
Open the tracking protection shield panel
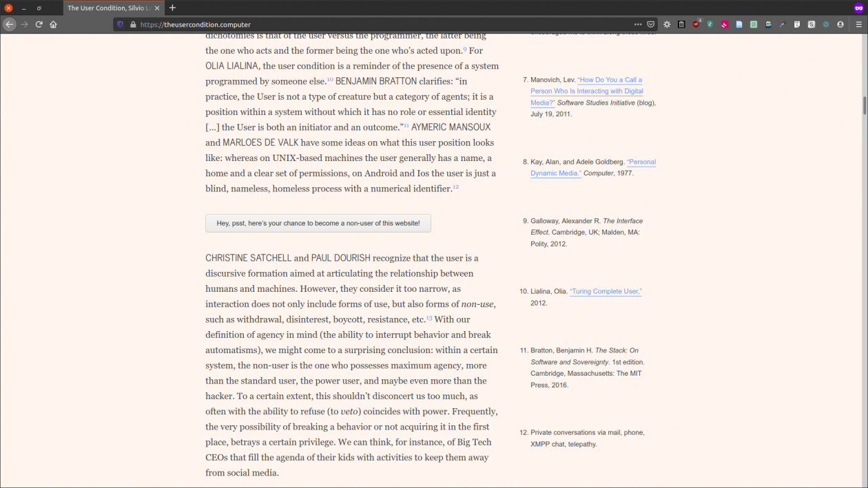point(121,24)
